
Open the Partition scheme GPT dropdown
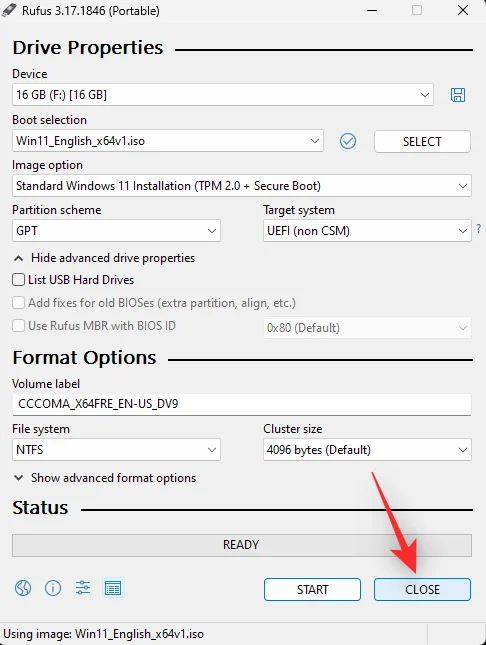(116, 231)
